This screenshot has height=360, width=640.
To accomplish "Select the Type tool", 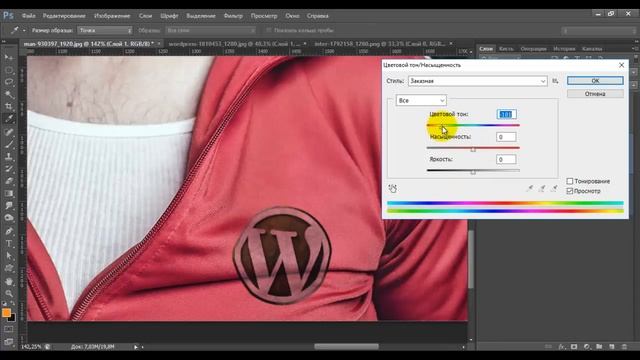I will coord(9,244).
